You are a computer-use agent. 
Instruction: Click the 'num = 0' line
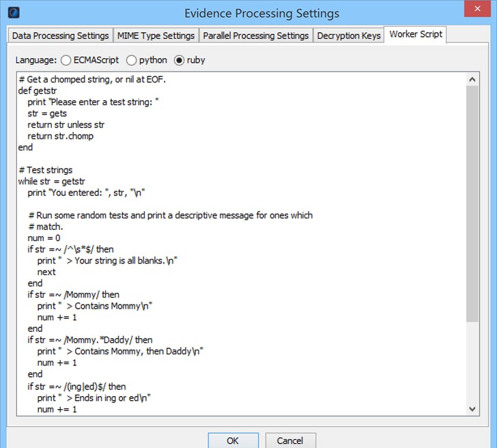click(x=44, y=238)
